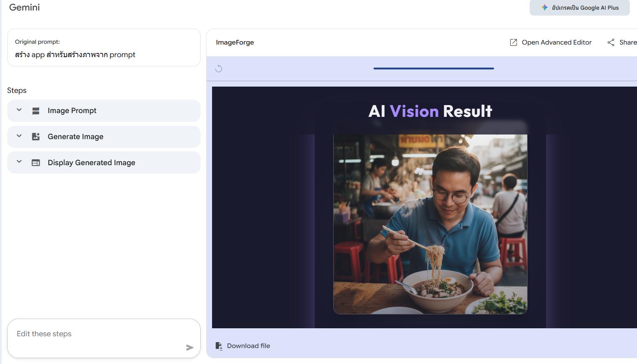
Task: Expand the Generate Image step chevron
Action: [x=19, y=136]
